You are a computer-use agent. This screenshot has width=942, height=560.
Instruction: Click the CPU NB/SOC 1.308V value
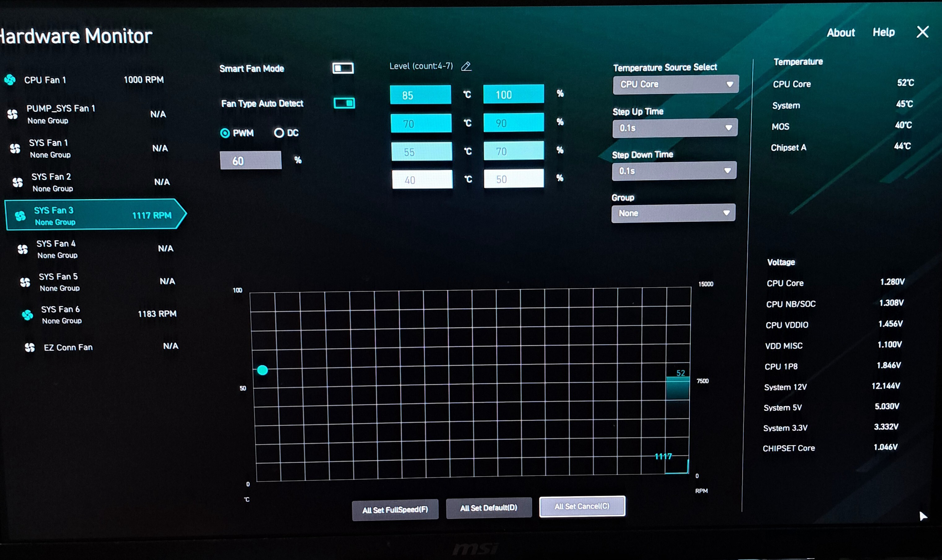(892, 303)
